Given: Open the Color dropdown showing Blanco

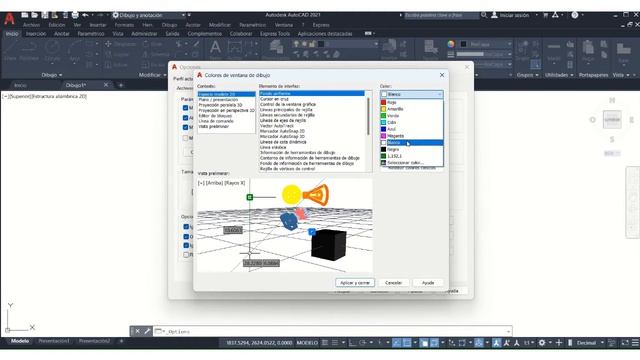Looking at the screenshot, I should tap(411, 94).
